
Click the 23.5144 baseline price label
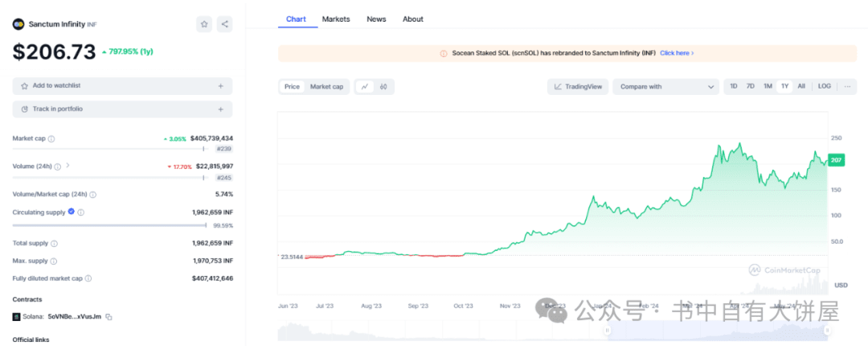(292, 256)
